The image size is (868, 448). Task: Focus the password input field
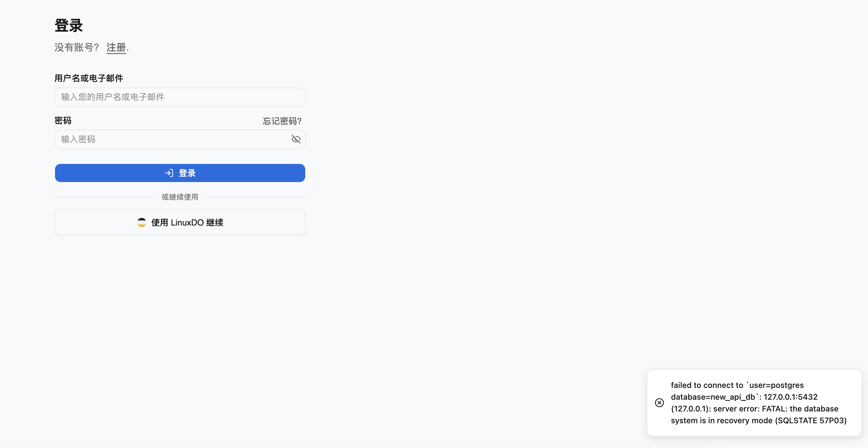(180, 139)
